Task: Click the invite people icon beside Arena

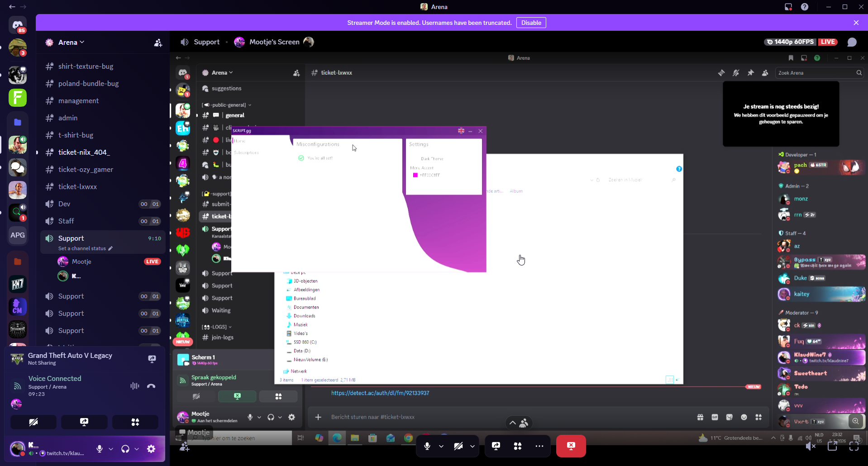Action: [158, 43]
